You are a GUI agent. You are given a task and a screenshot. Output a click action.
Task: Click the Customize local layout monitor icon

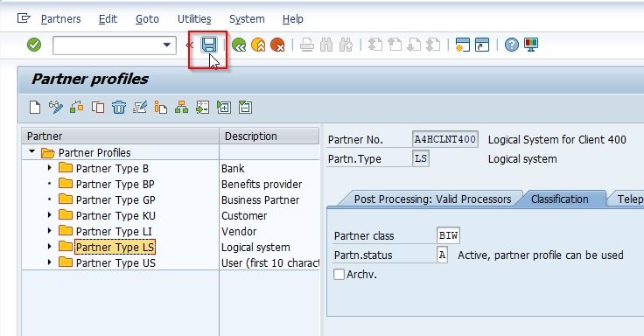point(530,45)
